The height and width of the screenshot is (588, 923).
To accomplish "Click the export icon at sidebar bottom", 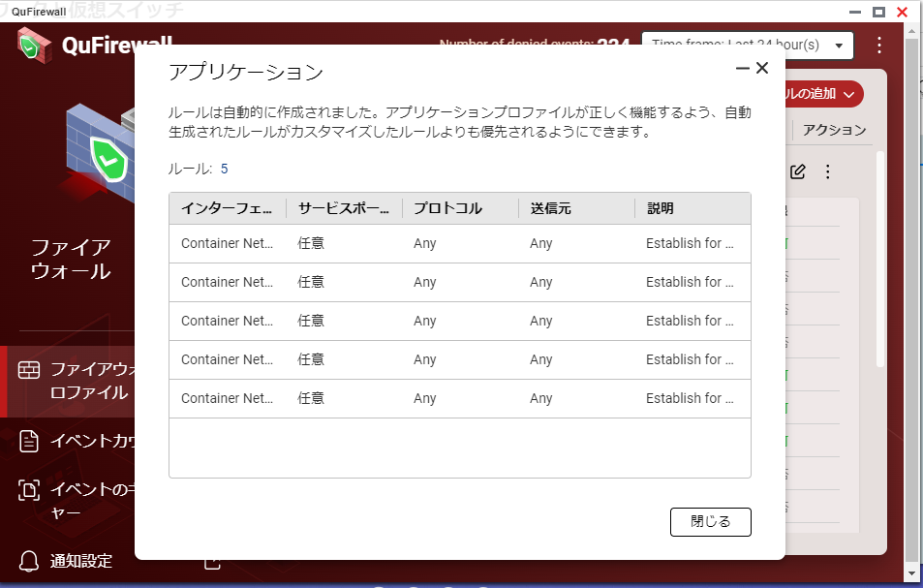I will click(x=212, y=564).
